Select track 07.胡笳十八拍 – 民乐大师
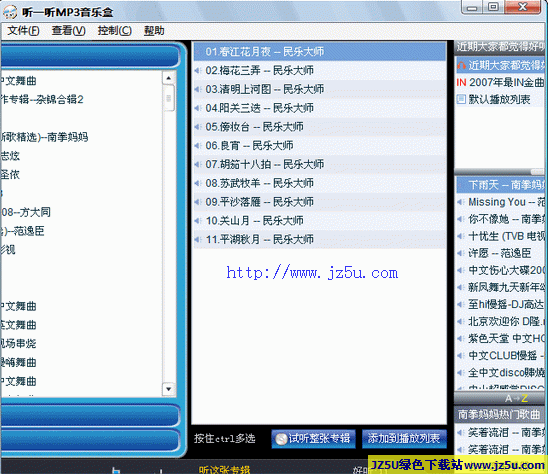The width and height of the screenshot is (548, 474). tap(320, 164)
